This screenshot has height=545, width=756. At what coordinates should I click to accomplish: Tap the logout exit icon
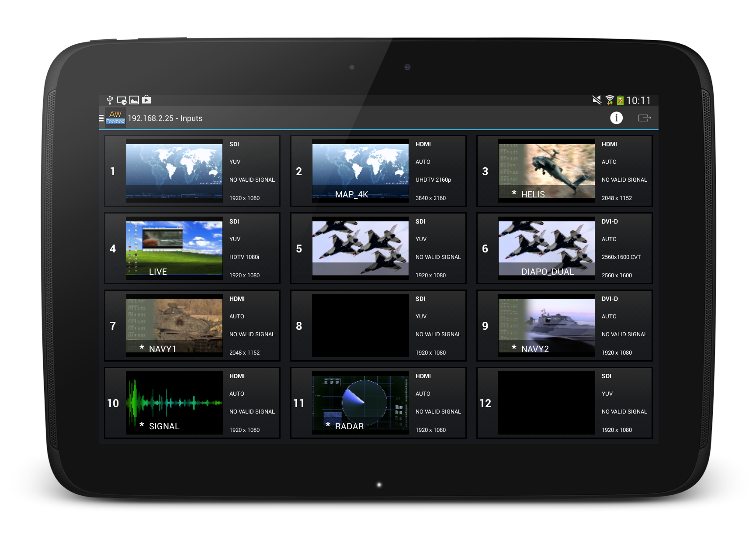pyautogui.click(x=645, y=118)
